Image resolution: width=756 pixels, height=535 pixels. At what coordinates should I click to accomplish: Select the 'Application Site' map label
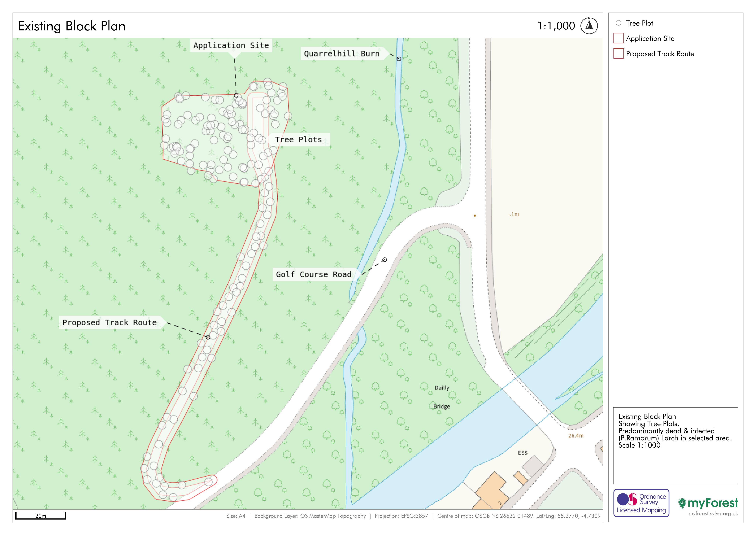point(231,45)
